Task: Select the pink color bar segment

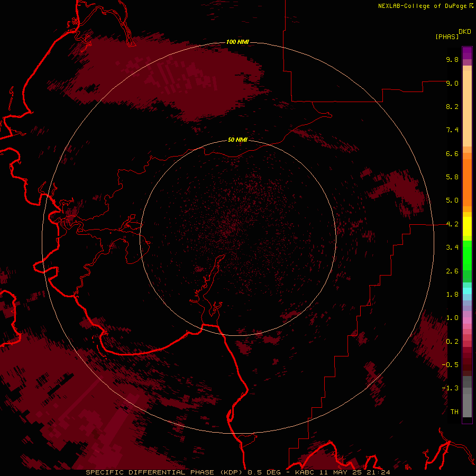Action: coord(467,321)
